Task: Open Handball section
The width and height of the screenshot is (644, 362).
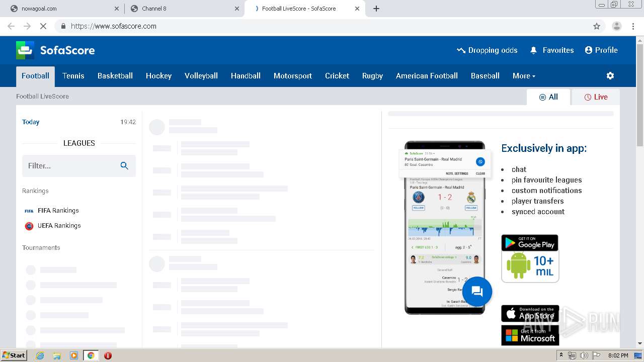Action: point(246,76)
